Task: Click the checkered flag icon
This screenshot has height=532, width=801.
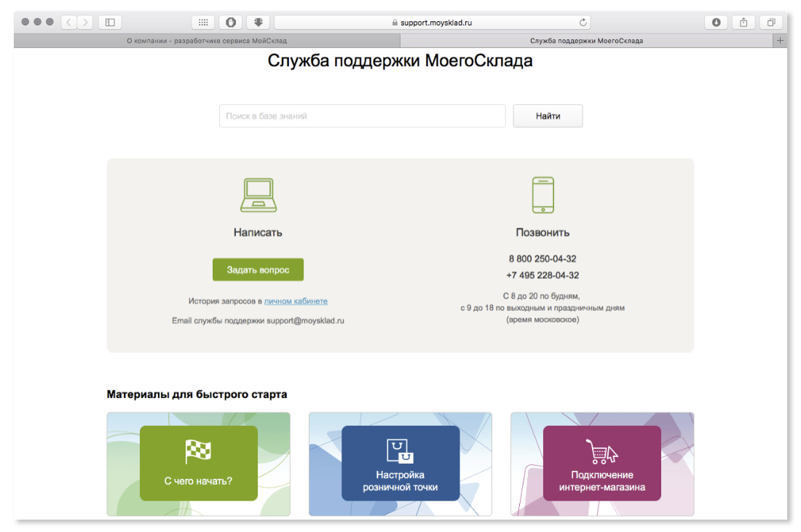Action: pos(198,451)
